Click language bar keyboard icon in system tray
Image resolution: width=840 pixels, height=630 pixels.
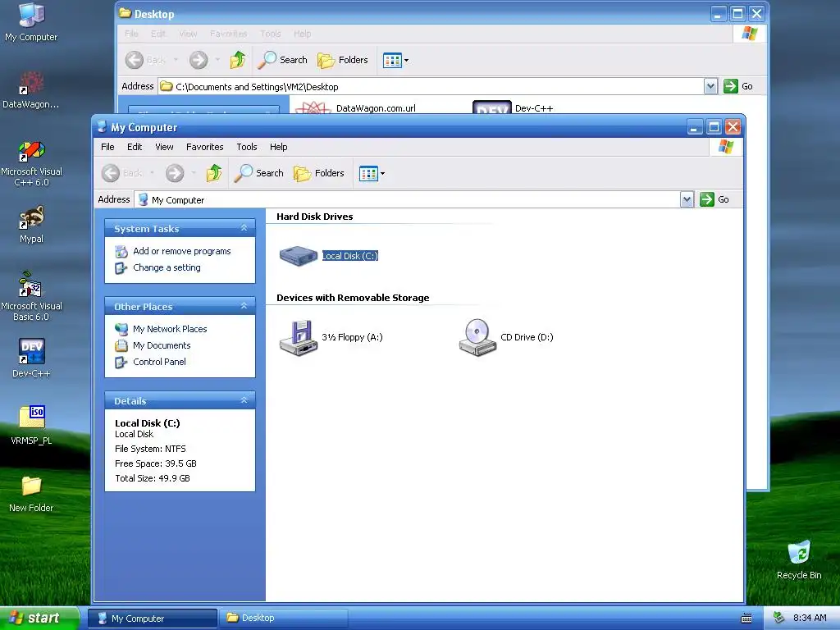coord(746,619)
